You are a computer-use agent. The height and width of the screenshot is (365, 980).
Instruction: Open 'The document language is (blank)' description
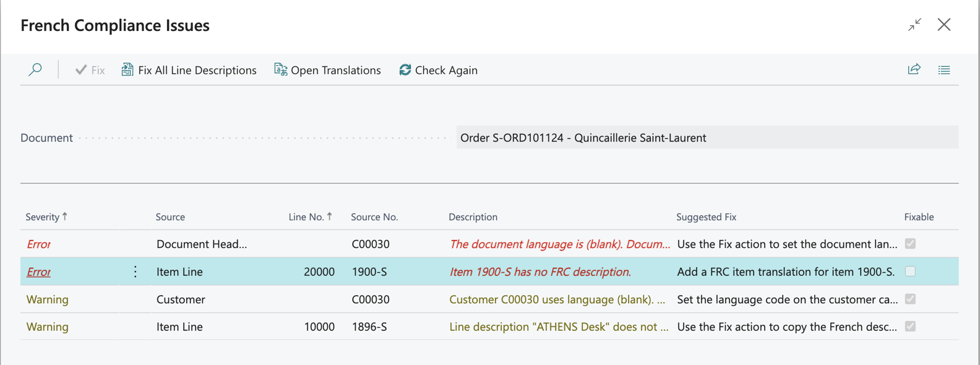559,244
